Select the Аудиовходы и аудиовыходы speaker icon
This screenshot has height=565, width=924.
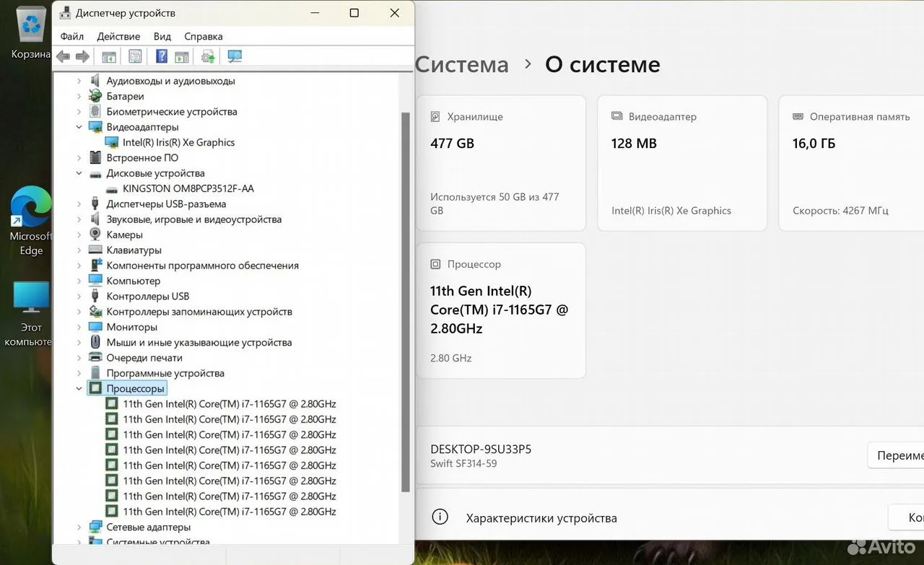point(95,81)
